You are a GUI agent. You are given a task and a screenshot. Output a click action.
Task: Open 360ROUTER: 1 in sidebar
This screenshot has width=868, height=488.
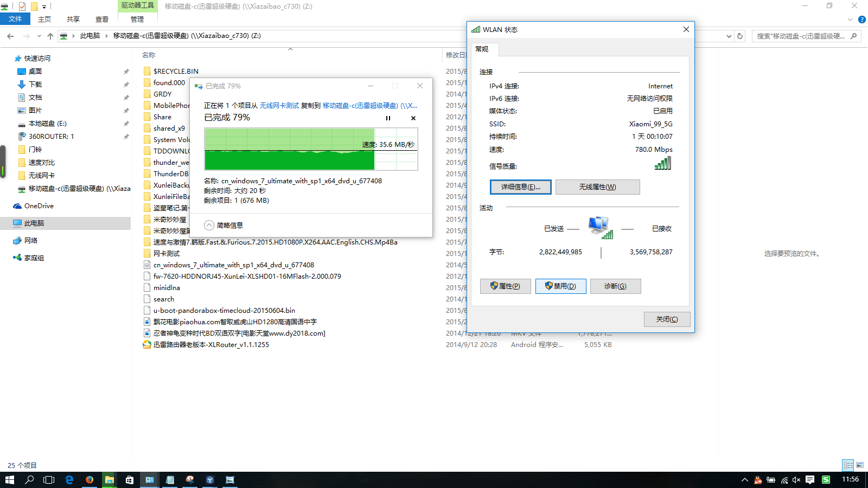tap(51, 137)
